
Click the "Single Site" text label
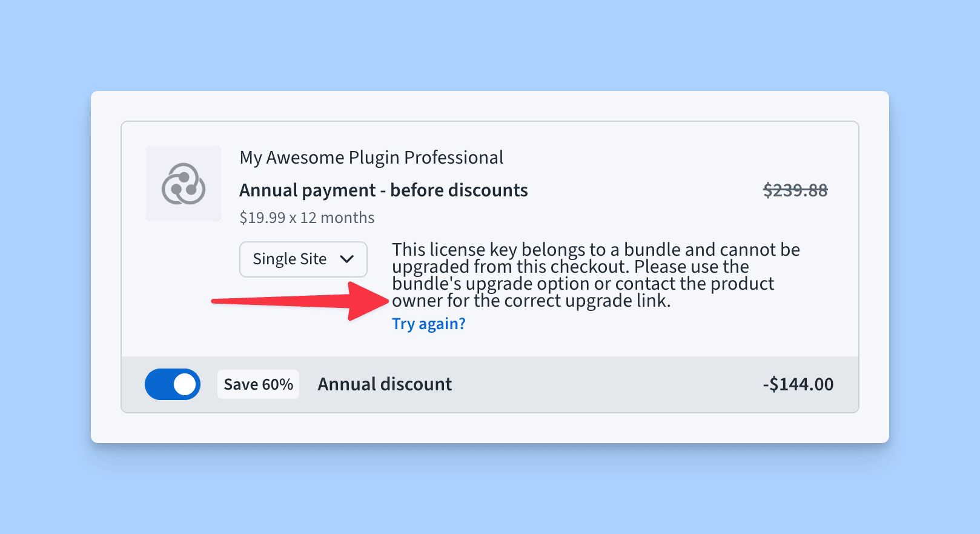click(290, 259)
